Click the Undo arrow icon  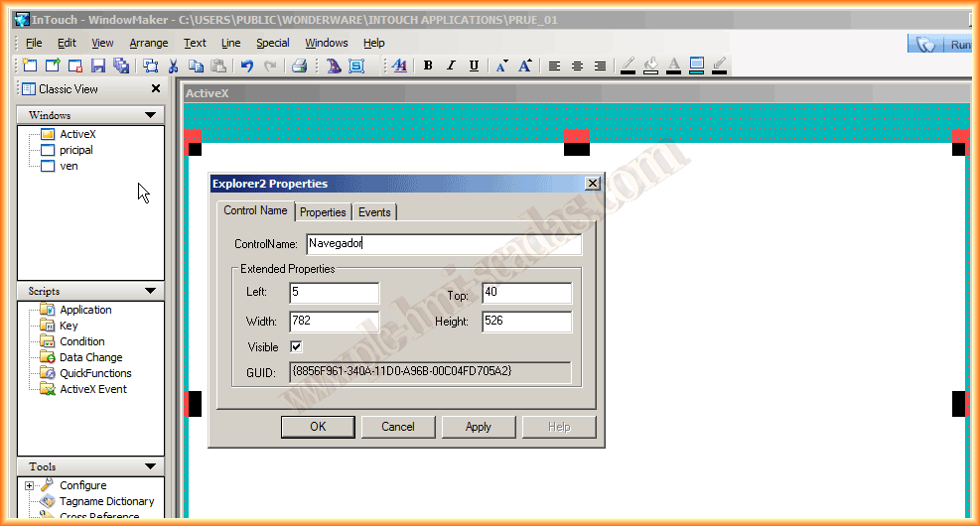tap(247, 66)
